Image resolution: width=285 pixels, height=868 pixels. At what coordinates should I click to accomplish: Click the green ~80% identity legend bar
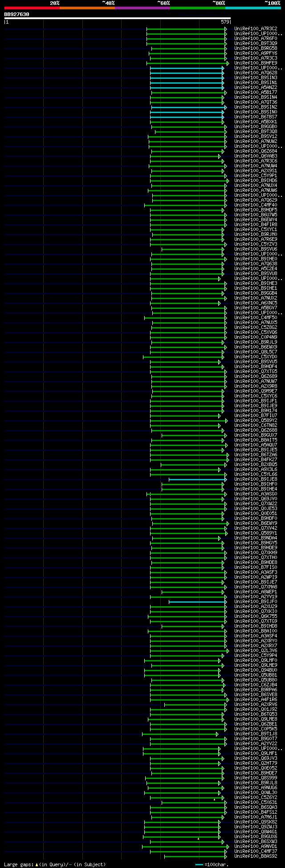[x=198, y=8]
